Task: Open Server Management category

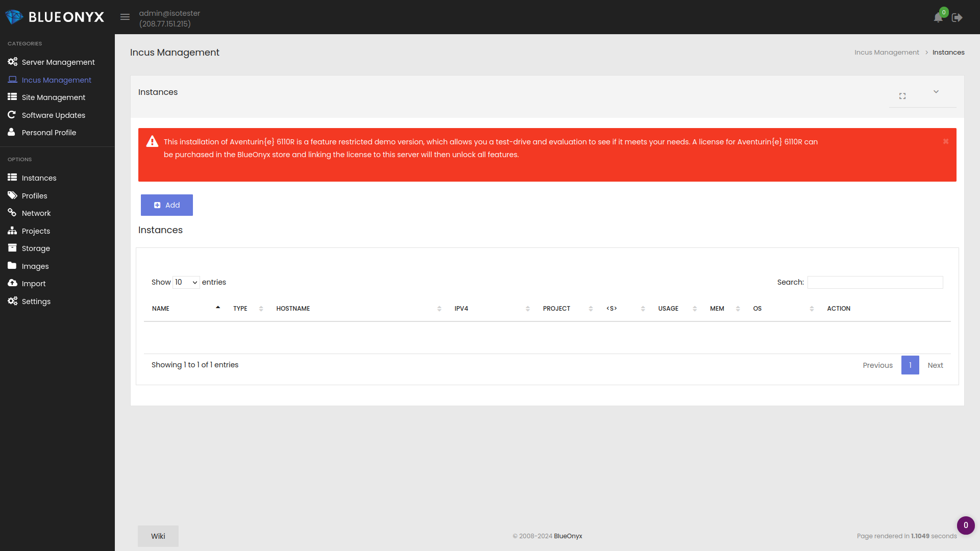Action: click(x=57, y=62)
